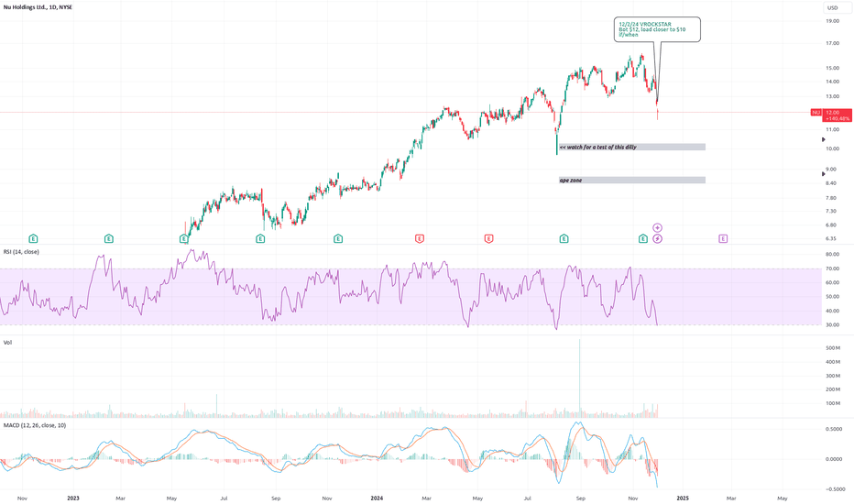
Task: Click the Nu Holdings Ltd. chart title
Action: pos(38,7)
